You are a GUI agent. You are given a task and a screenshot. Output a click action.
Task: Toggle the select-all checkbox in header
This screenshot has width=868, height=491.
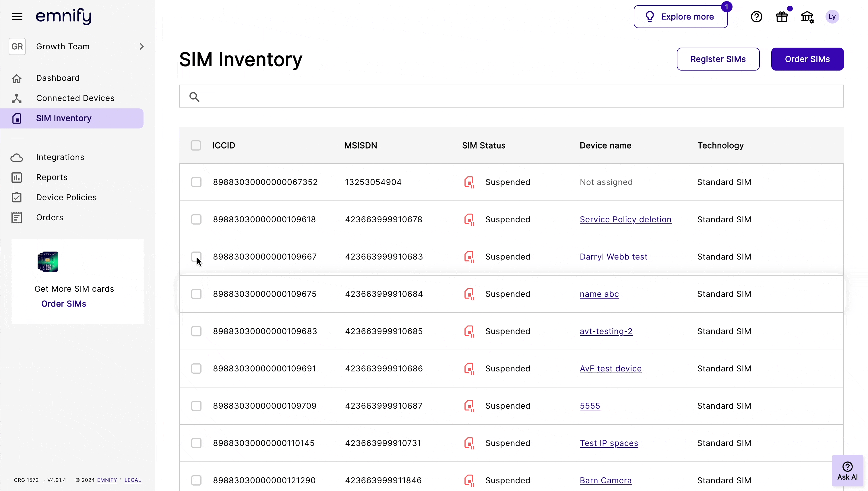point(196,145)
